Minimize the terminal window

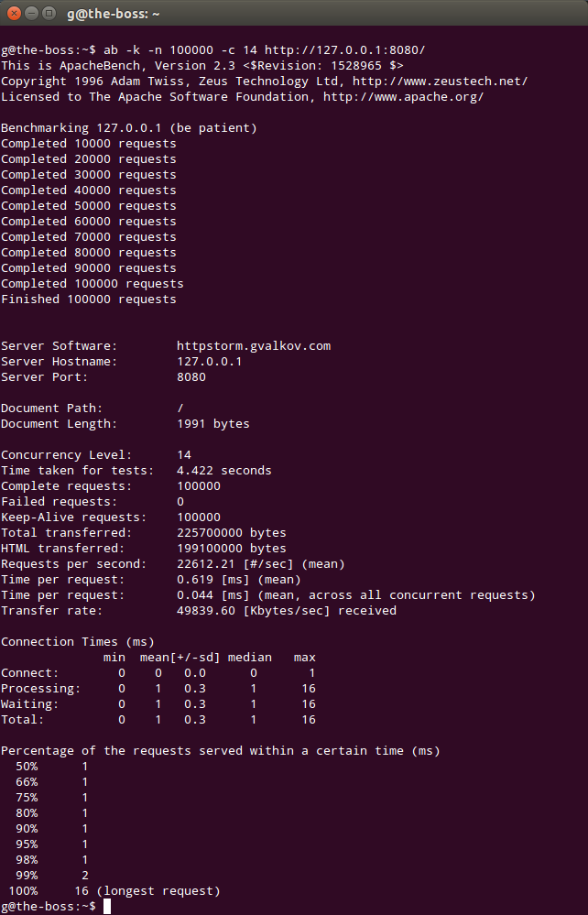pyautogui.click(x=31, y=13)
